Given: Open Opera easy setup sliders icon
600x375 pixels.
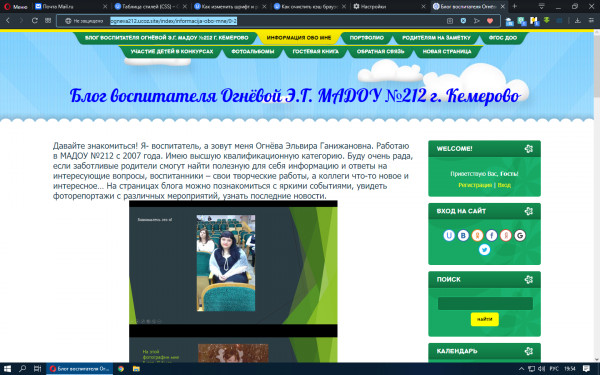Looking at the screenshot, I should coord(591,21).
